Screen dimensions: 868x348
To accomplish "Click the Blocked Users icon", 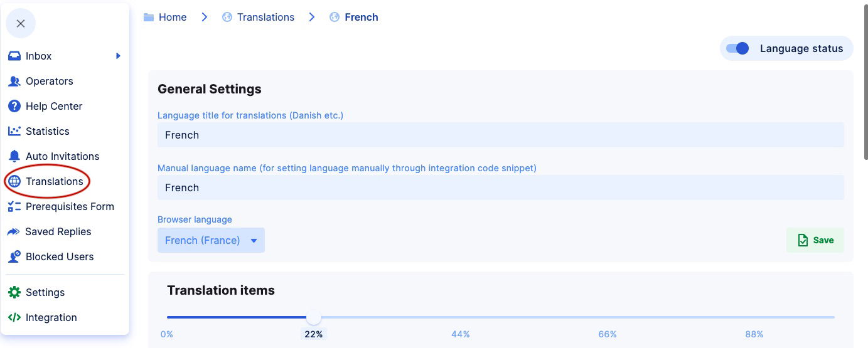I will (x=14, y=256).
